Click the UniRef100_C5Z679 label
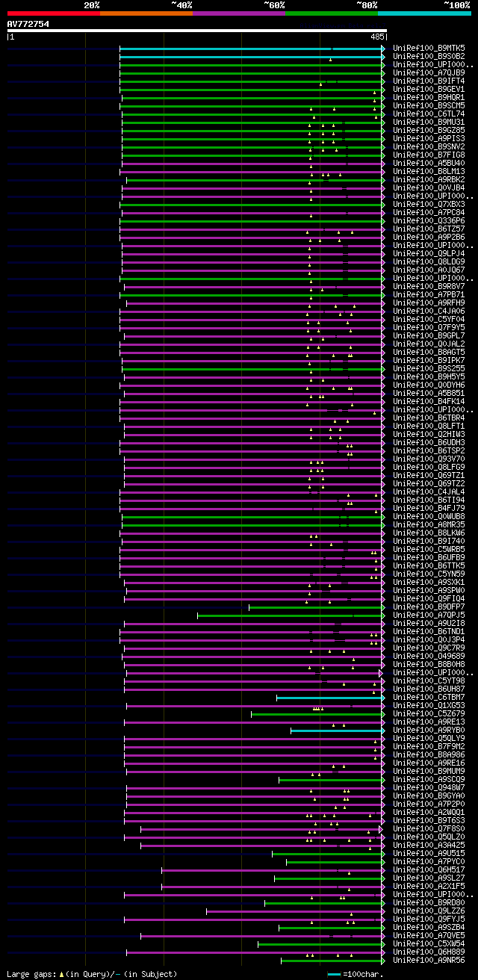 click(429, 713)
